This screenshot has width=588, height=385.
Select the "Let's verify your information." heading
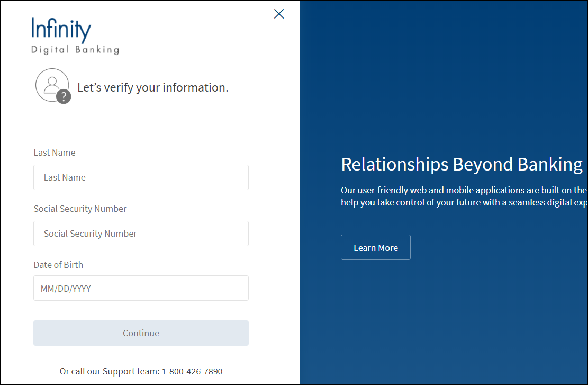pyautogui.click(x=153, y=87)
